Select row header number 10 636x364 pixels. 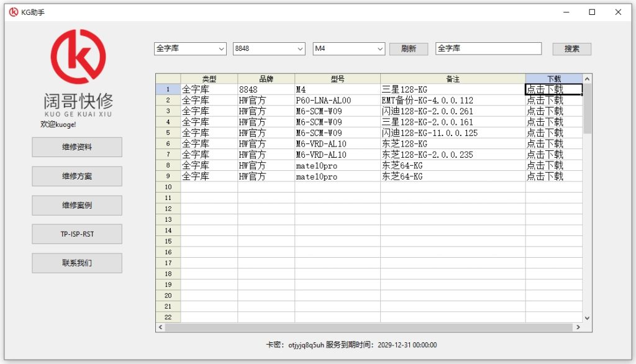pos(168,187)
